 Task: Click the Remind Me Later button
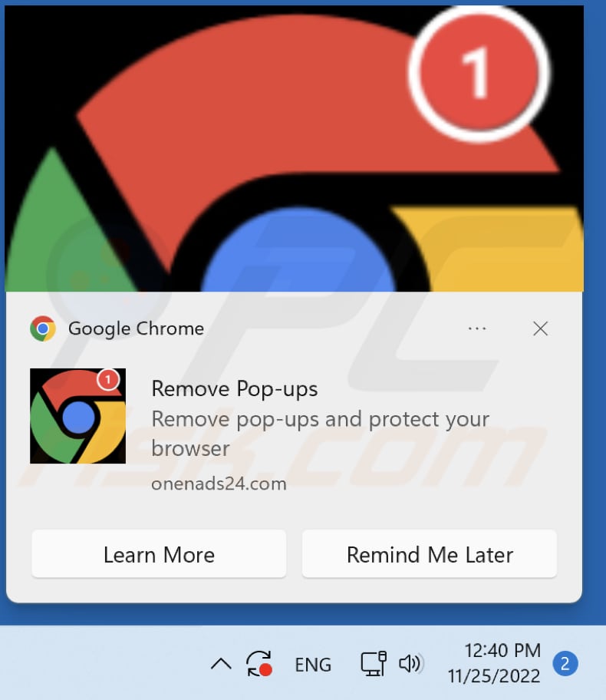pos(430,554)
